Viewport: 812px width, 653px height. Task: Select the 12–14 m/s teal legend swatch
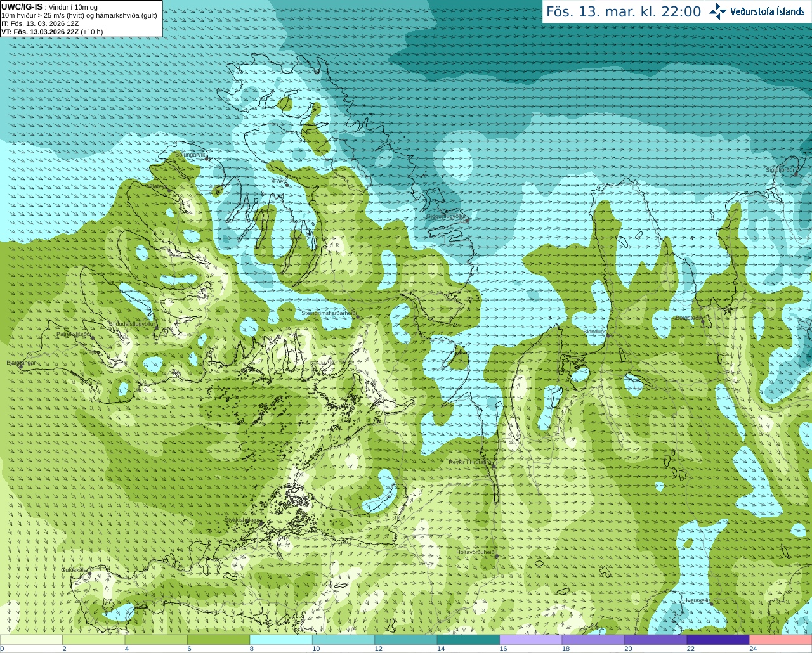(x=406, y=640)
